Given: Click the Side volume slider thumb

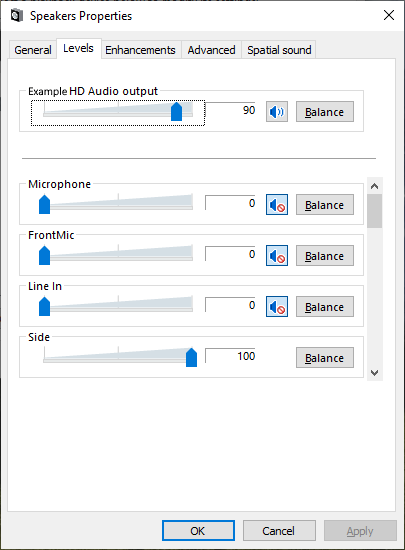Looking at the screenshot, I should 191,357.
